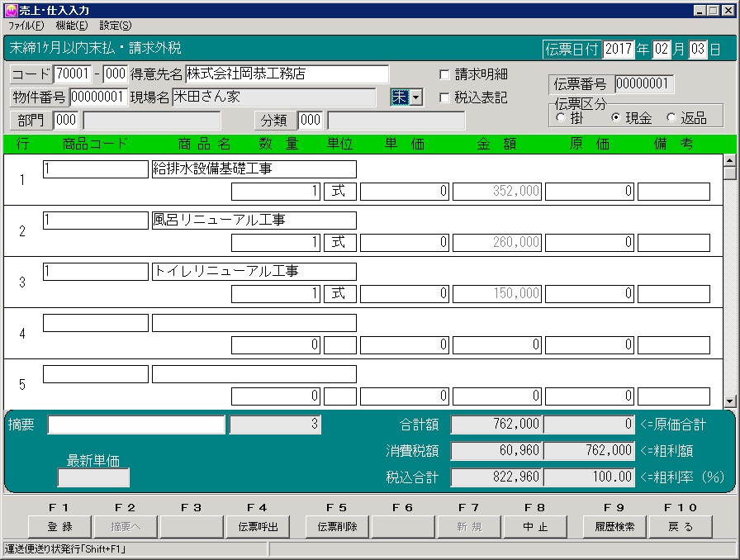740x560 pixels.
Task: Click row 5 empty product name field
Action: point(254,374)
